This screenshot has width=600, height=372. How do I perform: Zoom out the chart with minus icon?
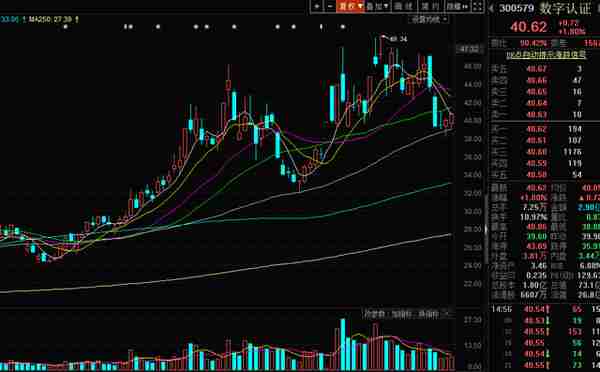pyautogui.click(x=330, y=6)
